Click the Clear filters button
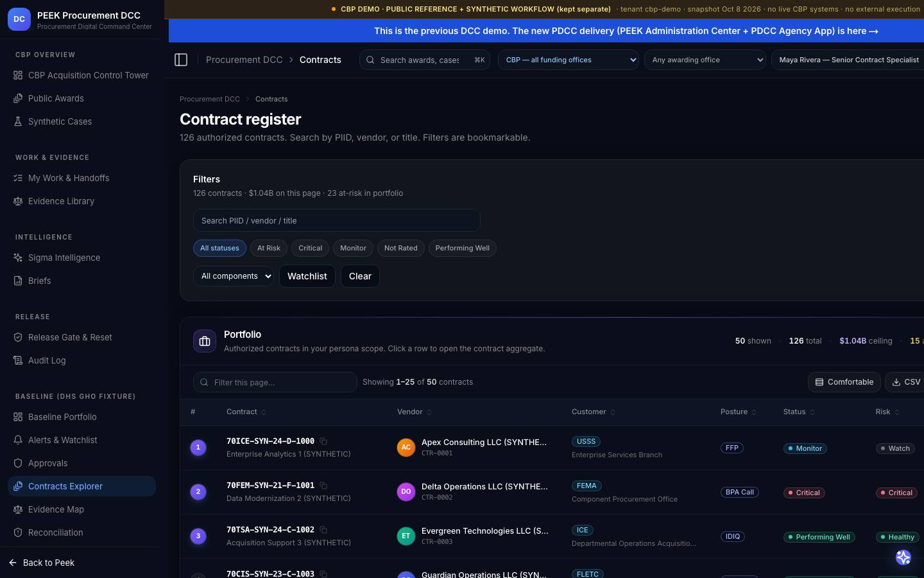 tap(360, 276)
